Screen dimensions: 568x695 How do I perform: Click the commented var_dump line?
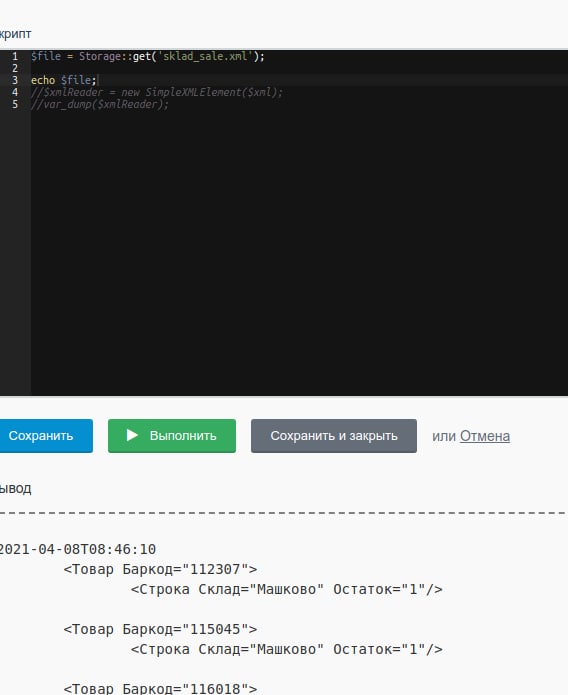pyautogui.click(x=100, y=104)
